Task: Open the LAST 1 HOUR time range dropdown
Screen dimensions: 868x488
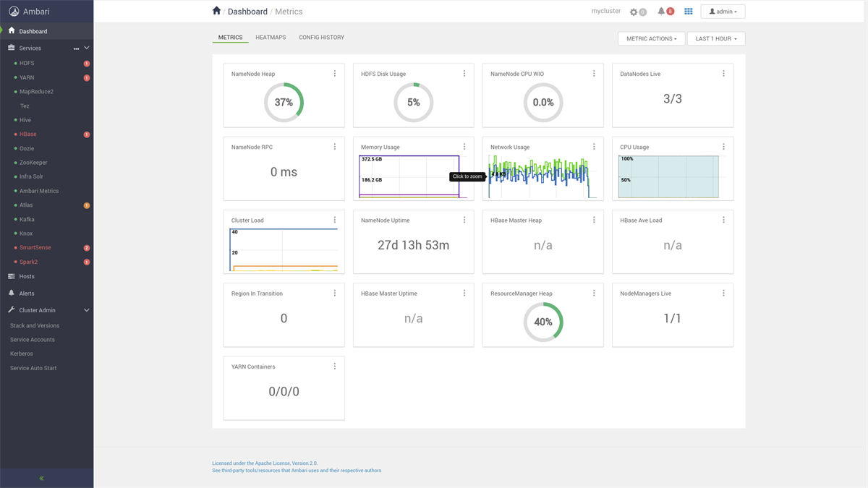Action: pyautogui.click(x=715, y=38)
